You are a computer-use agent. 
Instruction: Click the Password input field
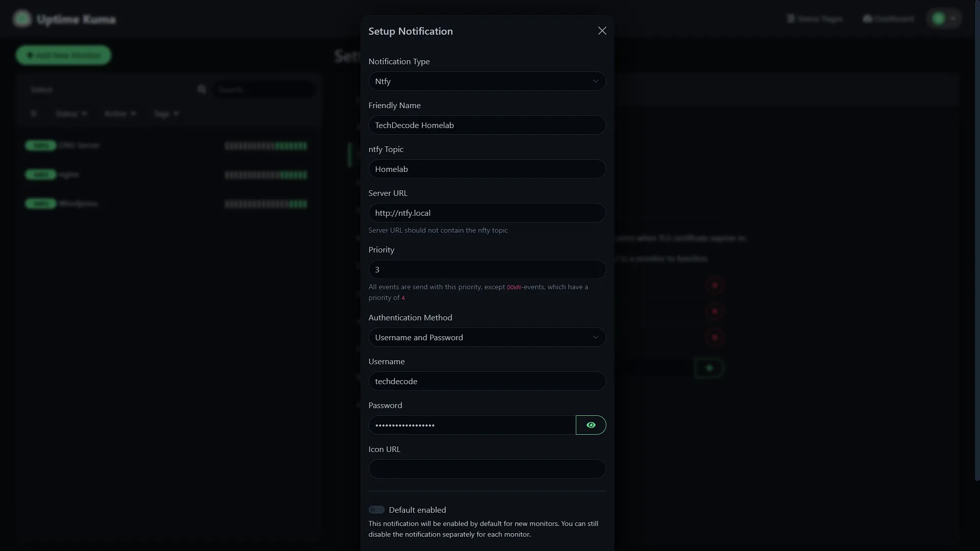tap(472, 425)
